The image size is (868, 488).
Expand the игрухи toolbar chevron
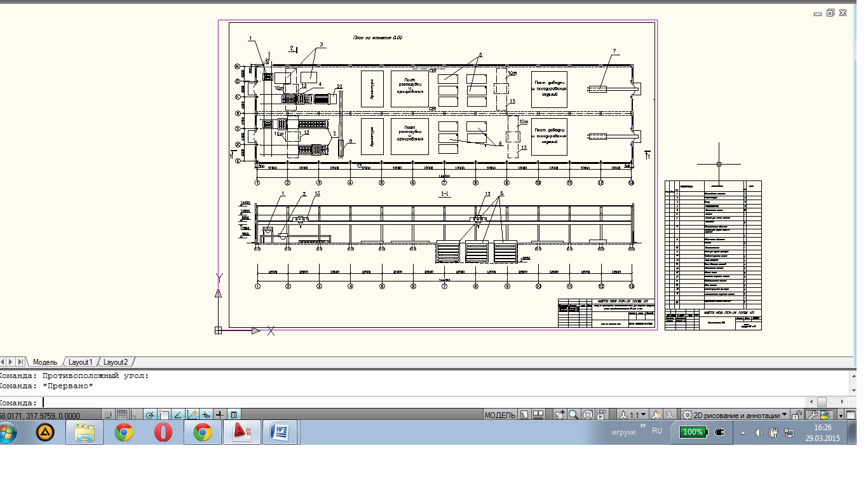pyautogui.click(x=642, y=426)
